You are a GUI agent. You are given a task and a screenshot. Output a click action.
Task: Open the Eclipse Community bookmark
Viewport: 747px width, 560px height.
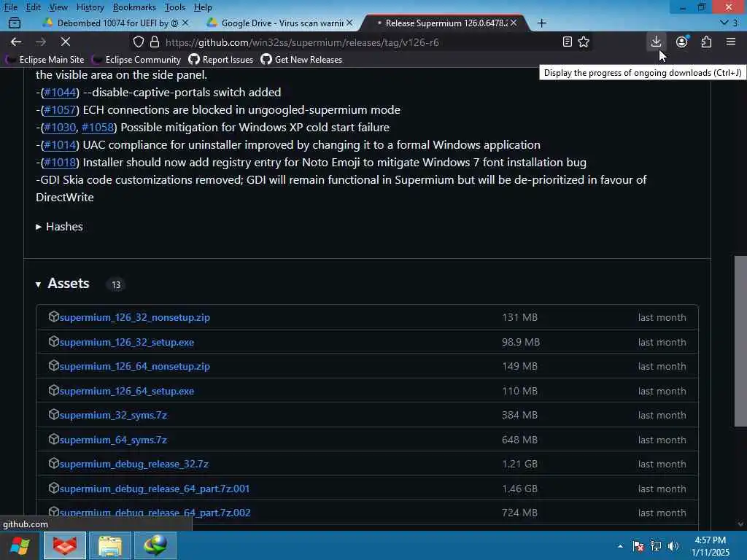coord(136,60)
